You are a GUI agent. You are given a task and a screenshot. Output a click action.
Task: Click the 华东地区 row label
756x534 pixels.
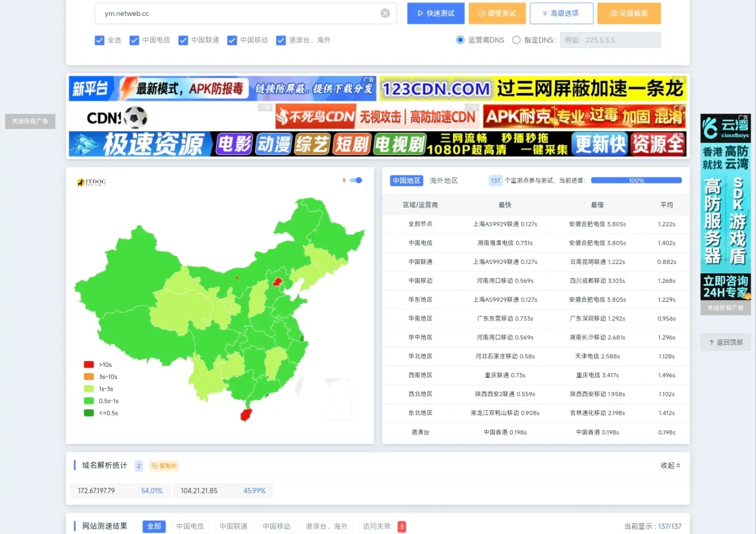[421, 300]
